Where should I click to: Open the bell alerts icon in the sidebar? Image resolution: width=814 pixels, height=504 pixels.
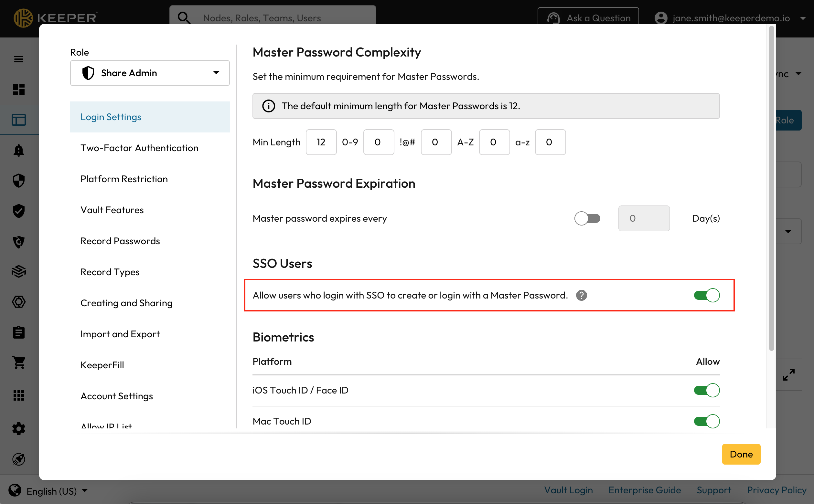coord(19,150)
